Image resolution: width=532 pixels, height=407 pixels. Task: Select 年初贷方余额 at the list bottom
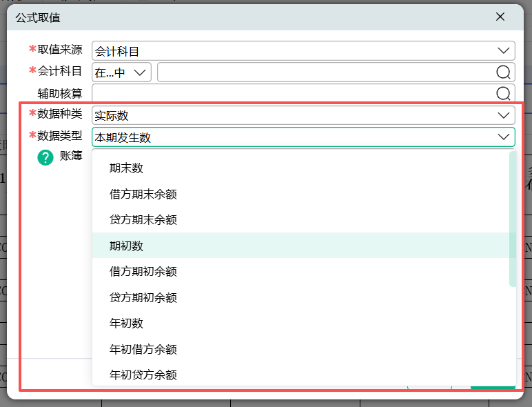(143, 375)
